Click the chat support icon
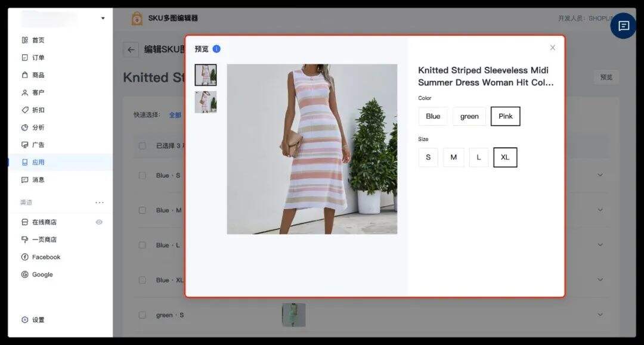This screenshot has width=644, height=345. click(624, 26)
